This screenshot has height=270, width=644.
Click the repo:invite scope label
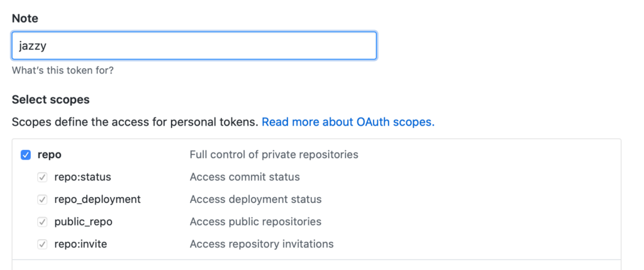80,244
